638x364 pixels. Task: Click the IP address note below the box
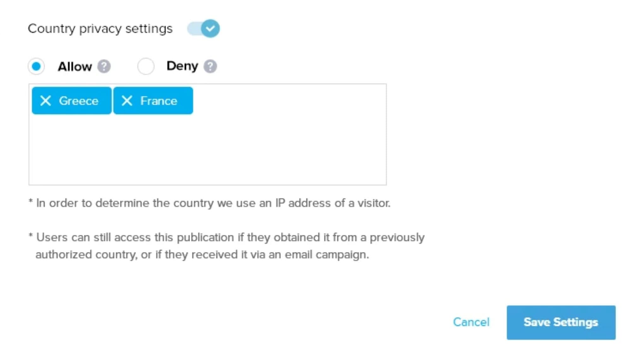point(210,203)
